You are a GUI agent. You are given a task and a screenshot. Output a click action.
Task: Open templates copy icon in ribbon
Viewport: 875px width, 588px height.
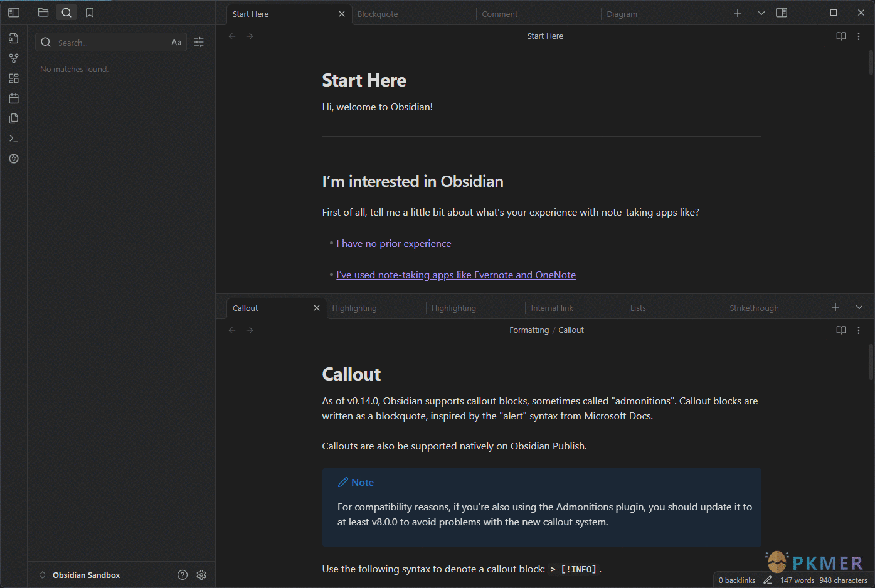coord(14,118)
